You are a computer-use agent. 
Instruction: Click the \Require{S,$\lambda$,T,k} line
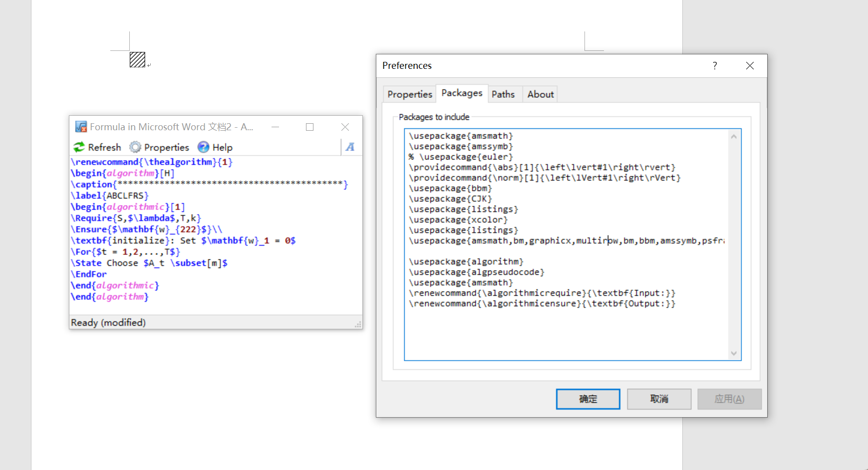[136, 218]
